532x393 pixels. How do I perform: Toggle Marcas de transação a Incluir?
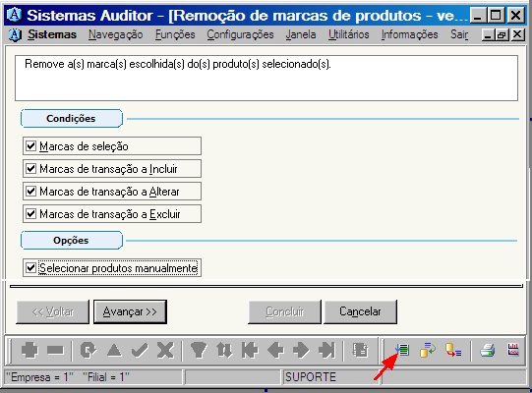pos(30,169)
